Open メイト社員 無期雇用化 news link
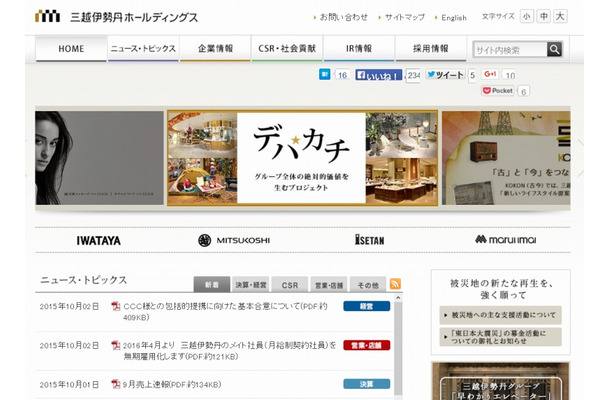610x400 pixels. (230, 351)
